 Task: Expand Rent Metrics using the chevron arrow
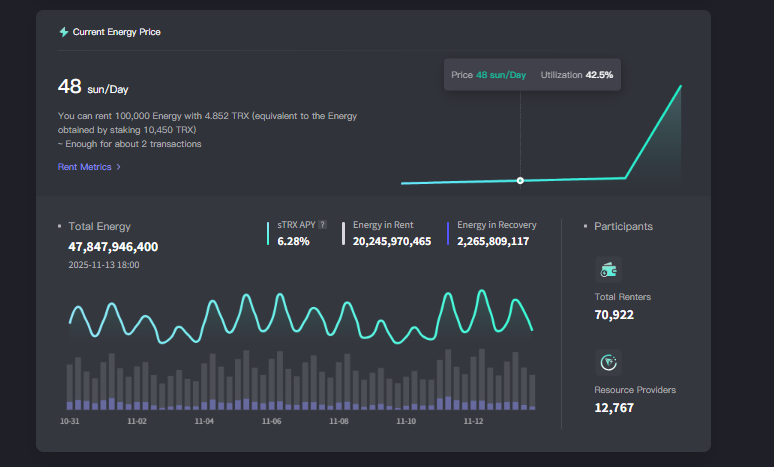119,167
